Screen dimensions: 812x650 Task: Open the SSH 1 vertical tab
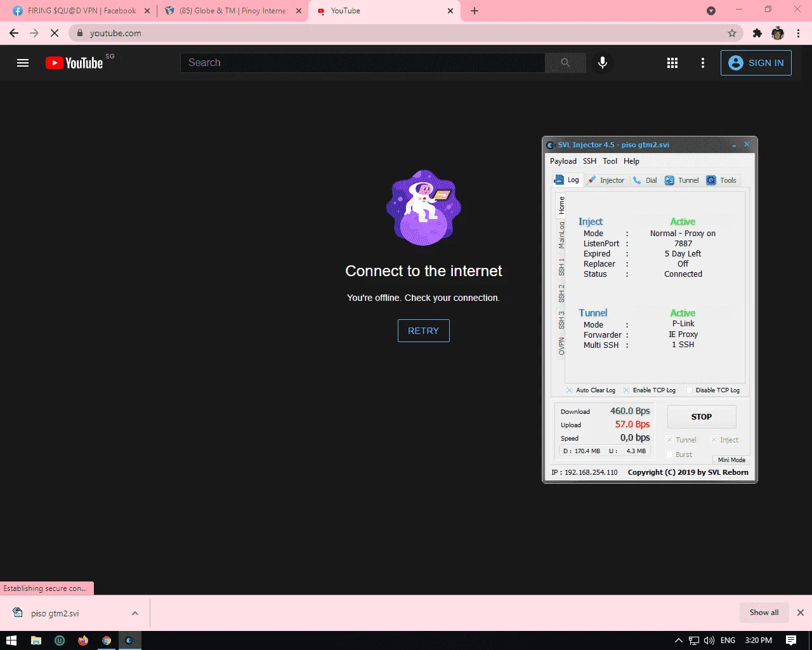pos(561,267)
